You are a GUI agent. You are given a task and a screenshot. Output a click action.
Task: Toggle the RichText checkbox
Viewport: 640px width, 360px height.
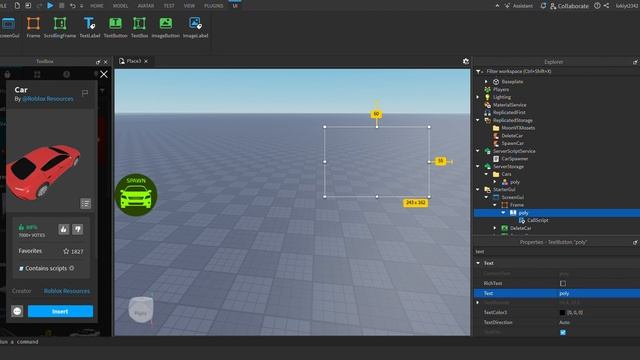click(x=563, y=283)
